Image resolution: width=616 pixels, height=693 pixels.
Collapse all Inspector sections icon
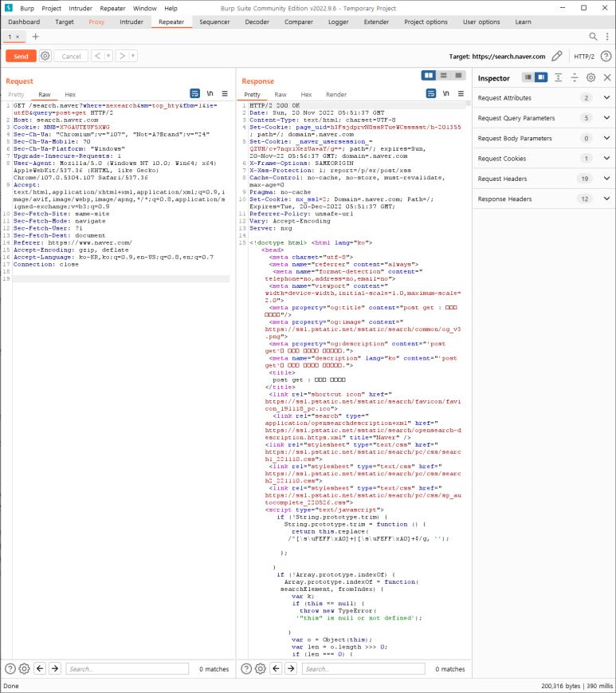(575, 78)
